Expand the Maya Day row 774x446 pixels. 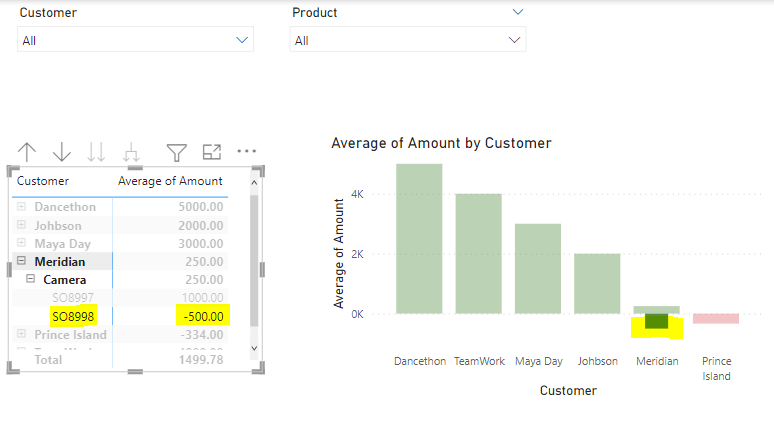tap(21, 243)
